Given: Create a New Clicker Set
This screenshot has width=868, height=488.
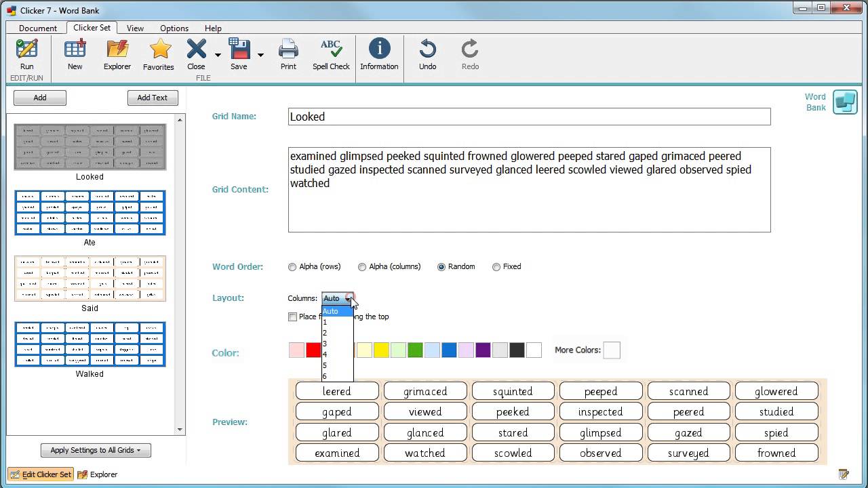Looking at the screenshot, I should coord(75,54).
